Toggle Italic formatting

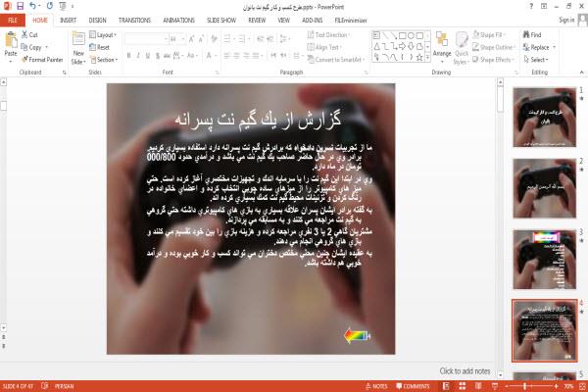pos(138,56)
